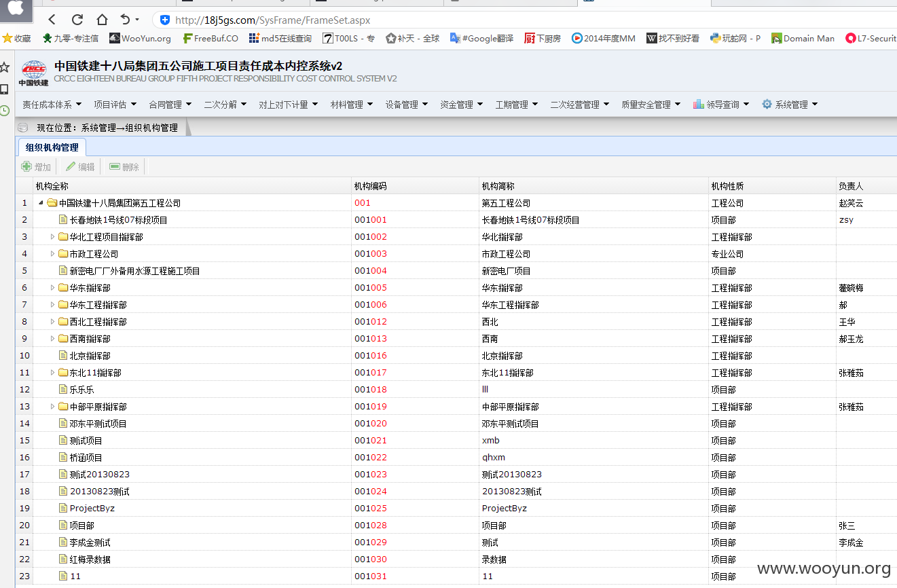Click document icon of 李成金测试
This screenshot has width=897, height=588.
tap(63, 543)
